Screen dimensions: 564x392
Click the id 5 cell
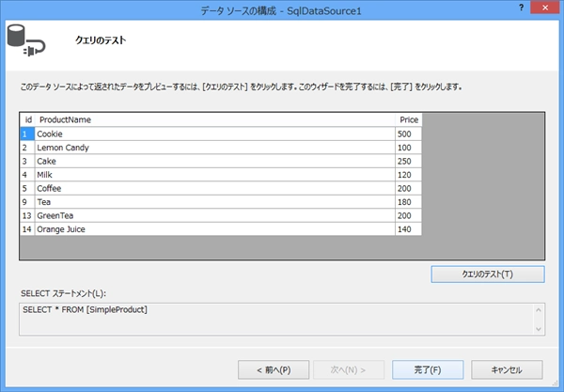(x=27, y=188)
